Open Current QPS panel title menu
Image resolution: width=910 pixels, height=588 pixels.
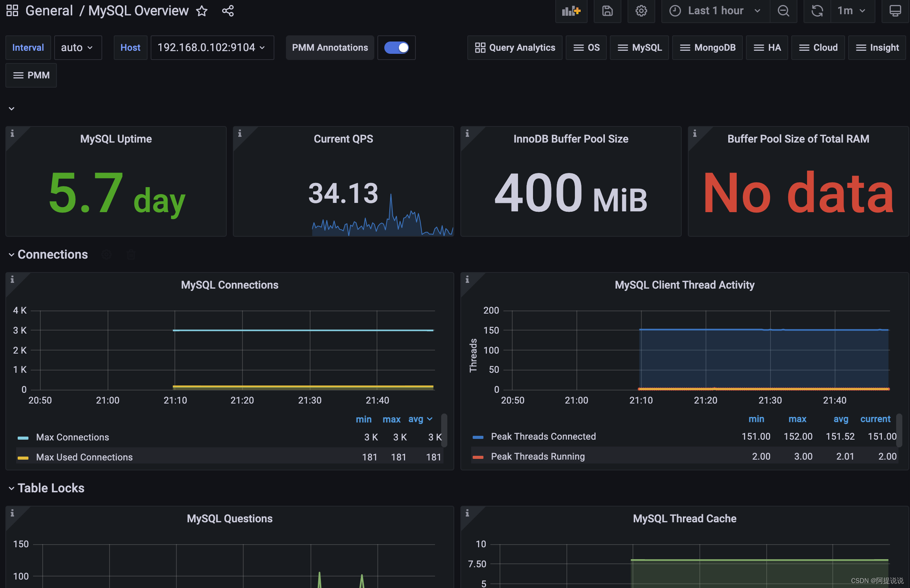[x=343, y=139]
